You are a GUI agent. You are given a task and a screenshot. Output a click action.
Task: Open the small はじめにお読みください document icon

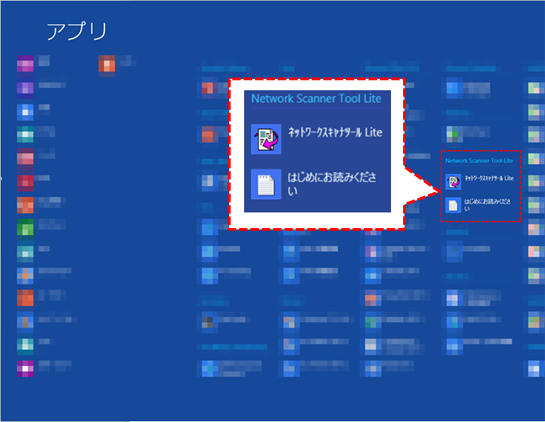click(453, 205)
